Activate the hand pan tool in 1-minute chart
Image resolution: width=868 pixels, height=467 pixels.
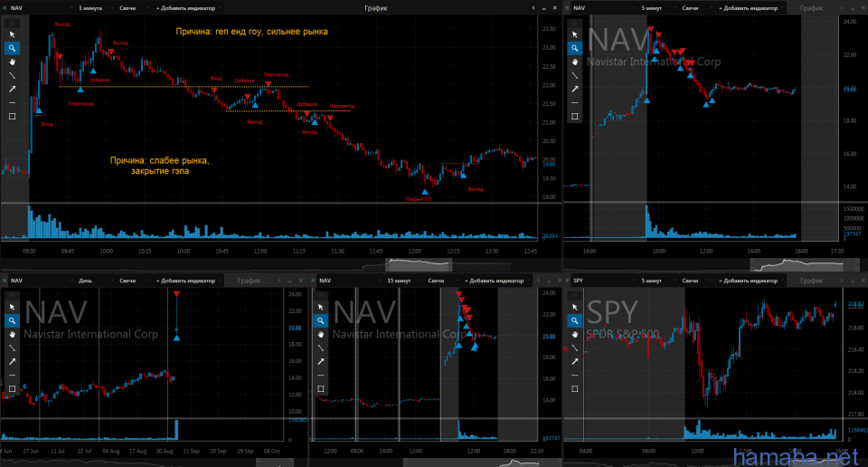coord(13,62)
